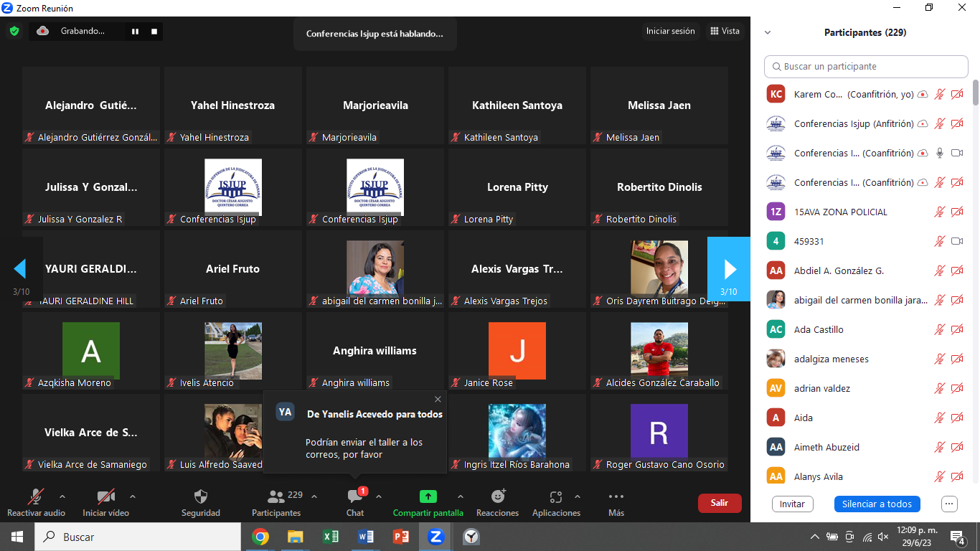Click muted mic icon for 15AVA ZONA POLICIAL

(x=940, y=212)
